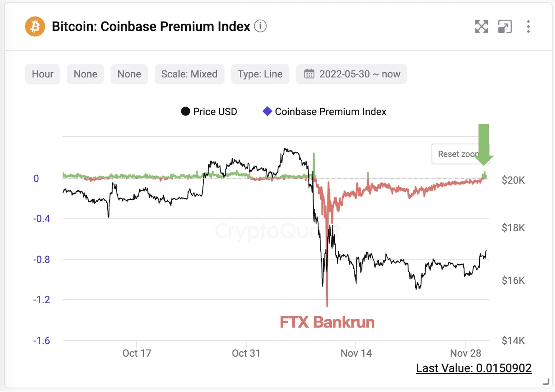Click the Bitcoin logo icon
Image resolution: width=555 pixels, height=392 pixels.
pyautogui.click(x=35, y=26)
